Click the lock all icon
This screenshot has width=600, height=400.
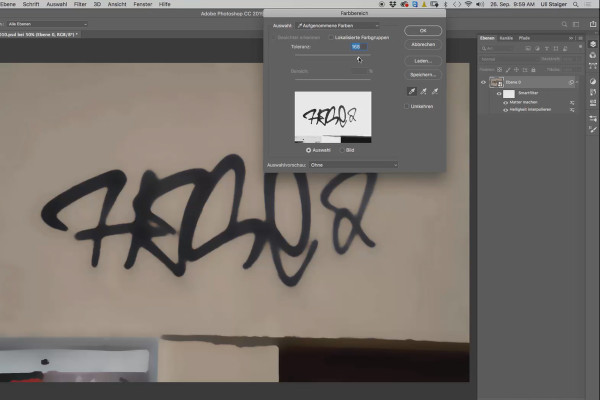point(533,70)
